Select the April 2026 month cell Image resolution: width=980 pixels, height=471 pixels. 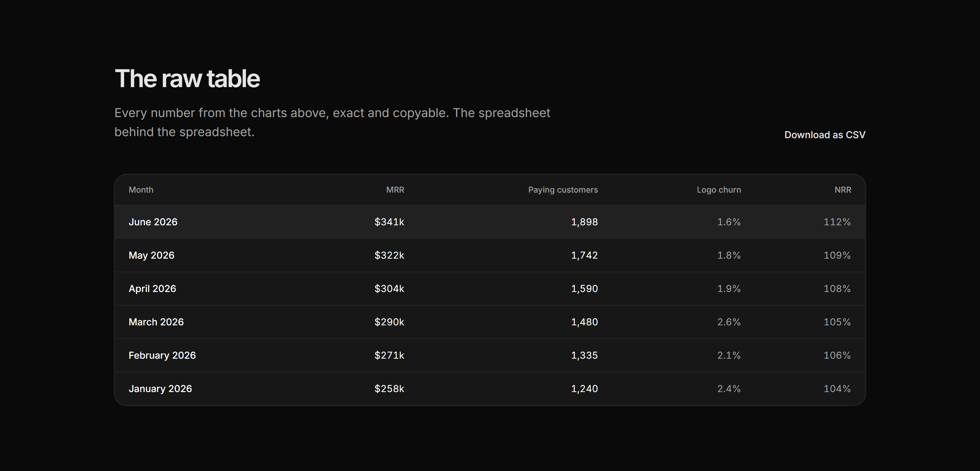pyautogui.click(x=152, y=288)
